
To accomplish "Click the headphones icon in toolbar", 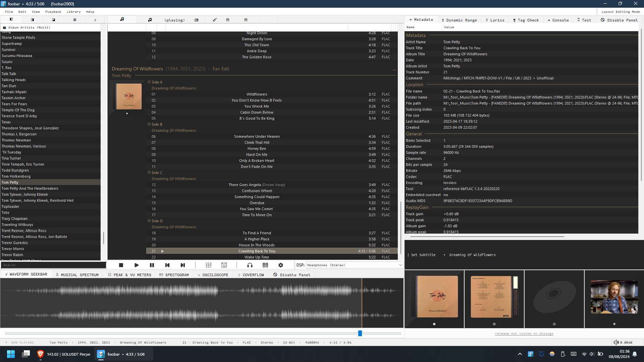I will point(250,265).
